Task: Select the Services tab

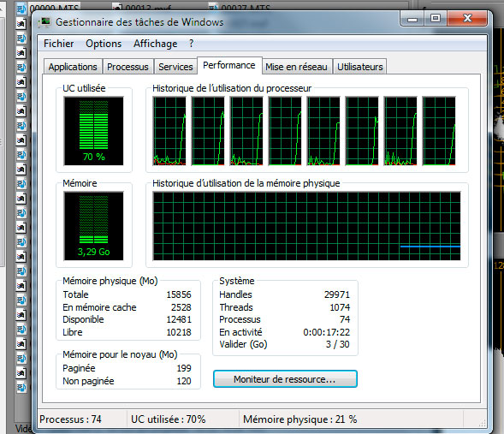Action: point(175,67)
